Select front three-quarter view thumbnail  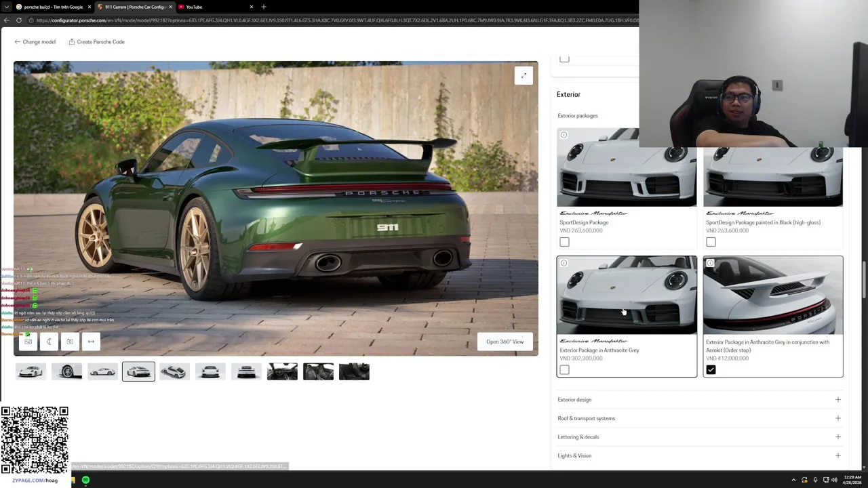(x=31, y=371)
